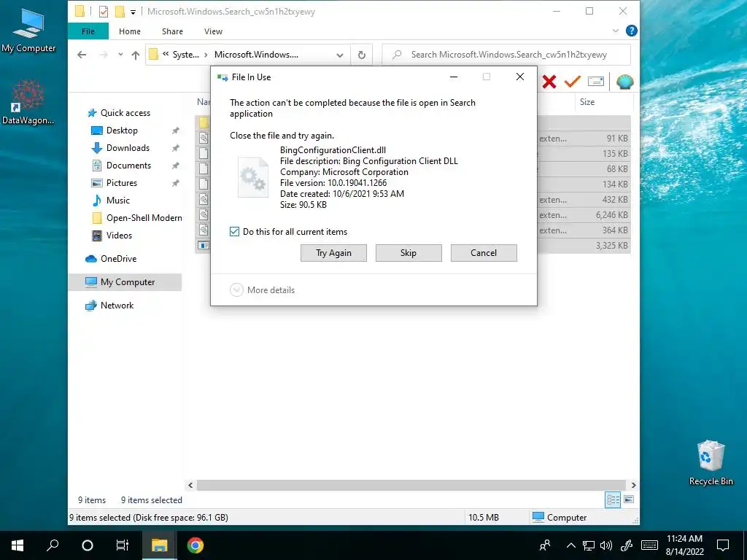
Task: Click the 3,325 KB file size cell
Action: coord(611,246)
